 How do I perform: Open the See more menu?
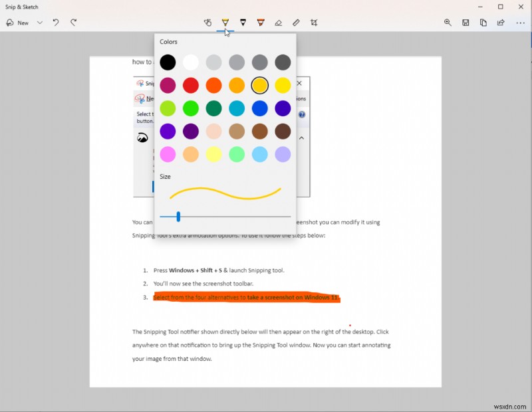click(521, 23)
